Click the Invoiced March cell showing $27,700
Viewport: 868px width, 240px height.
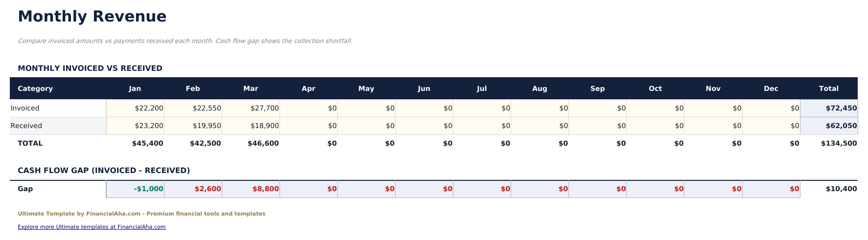(251, 108)
